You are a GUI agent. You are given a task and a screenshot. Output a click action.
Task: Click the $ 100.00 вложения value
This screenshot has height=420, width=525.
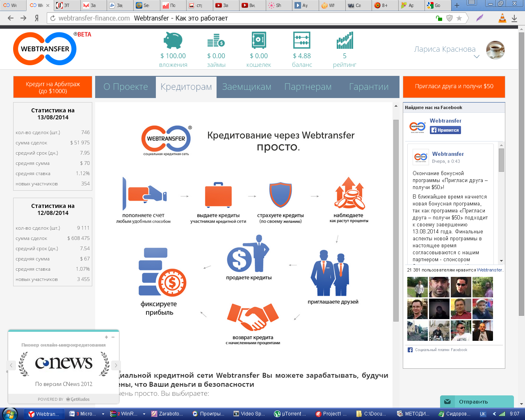(173, 56)
